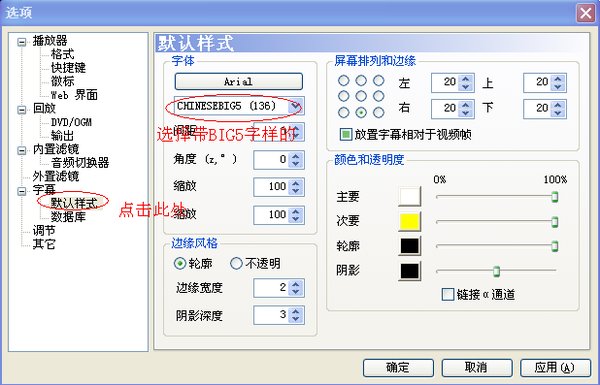
Task: Collapse the 字幕 tree node
Action: point(22,191)
